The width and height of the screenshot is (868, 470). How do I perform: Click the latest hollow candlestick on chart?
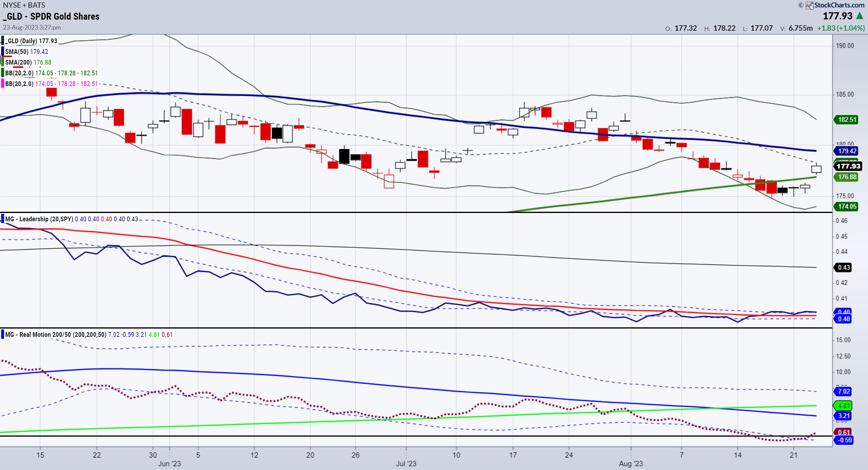click(816, 169)
